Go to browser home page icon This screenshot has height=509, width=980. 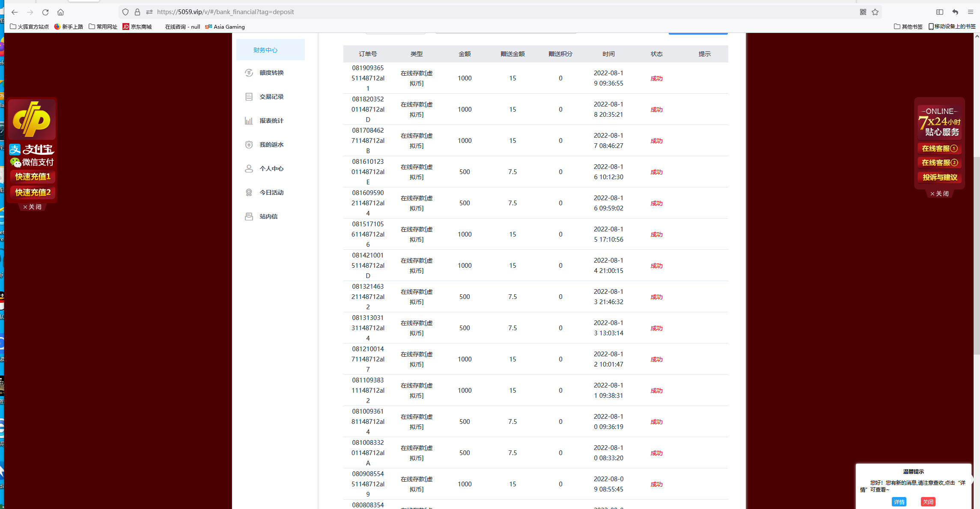point(60,12)
